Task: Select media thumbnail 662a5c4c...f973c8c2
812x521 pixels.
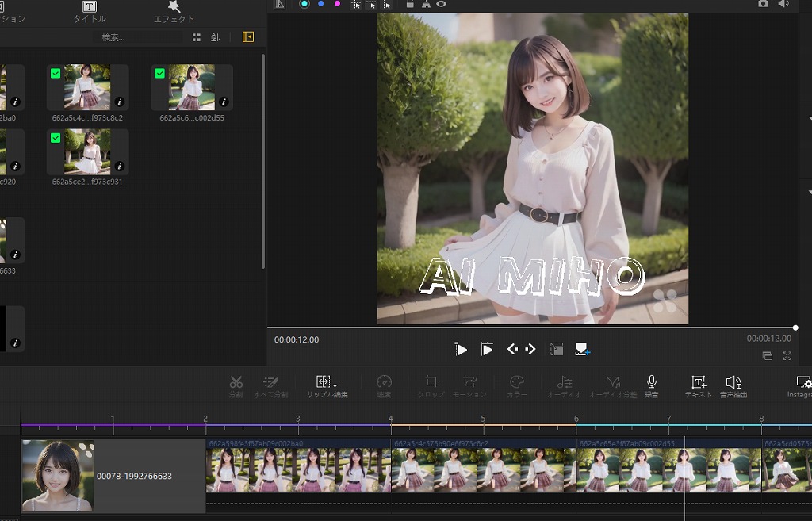Action: point(87,87)
